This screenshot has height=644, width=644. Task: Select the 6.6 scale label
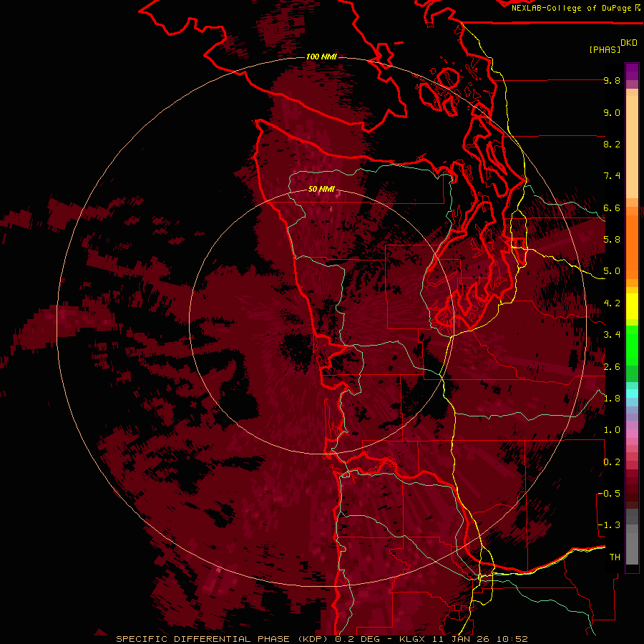[612, 208]
